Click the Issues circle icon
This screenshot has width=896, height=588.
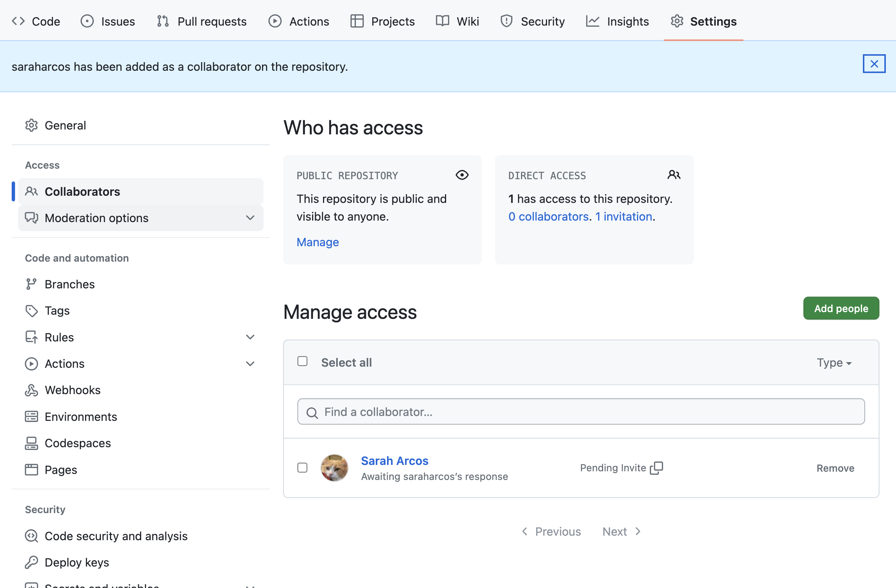(87, 21)
